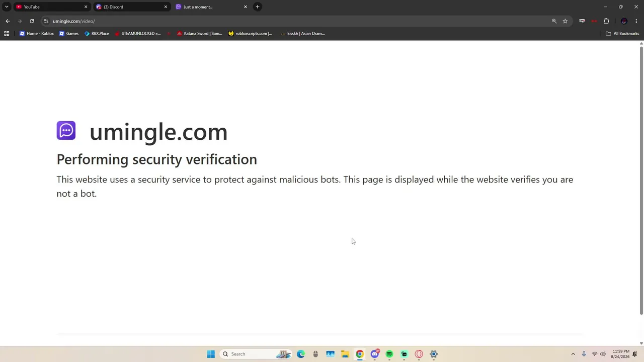The height and width of the screenshot is (362, 644).
Task: View site information for umingle.com
Action: tap(46, 21)
